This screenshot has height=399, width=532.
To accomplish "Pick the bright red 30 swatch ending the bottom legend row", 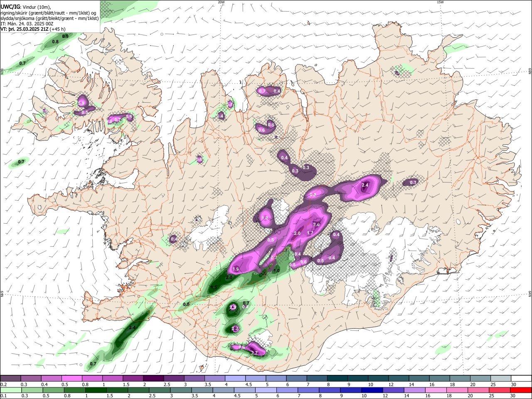I will [x=520, y=390].
